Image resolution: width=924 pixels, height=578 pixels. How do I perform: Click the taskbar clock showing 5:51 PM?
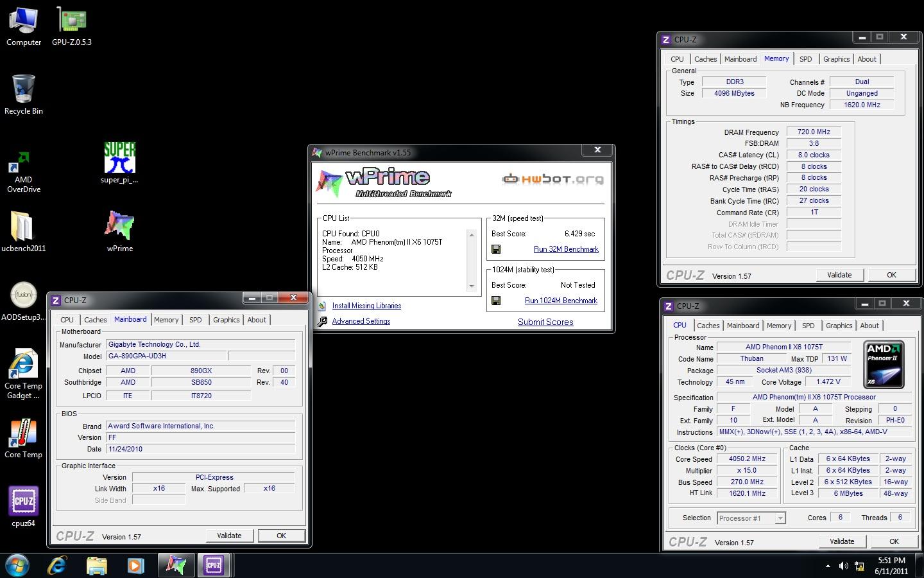(x=891, y=566)
